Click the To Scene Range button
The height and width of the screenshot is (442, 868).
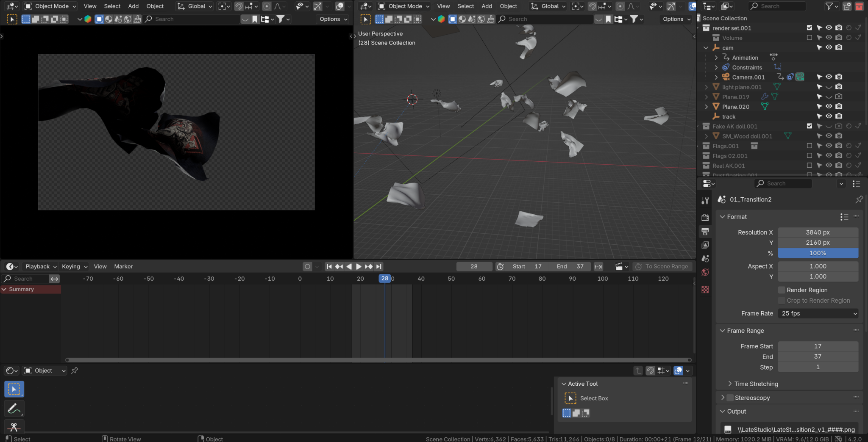pos(662,266)
